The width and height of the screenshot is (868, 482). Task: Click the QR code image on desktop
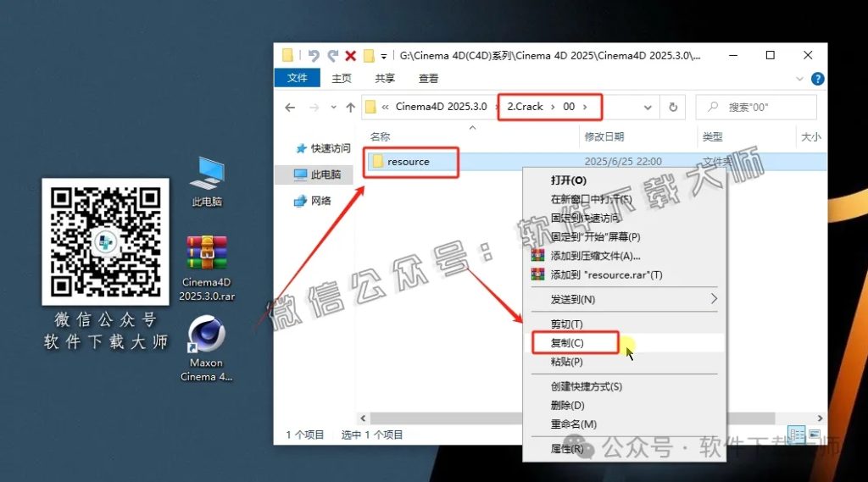pyautogui.click(x=105, y=241)
